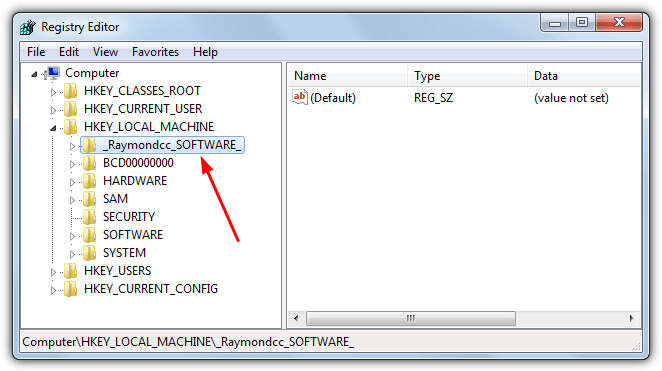This screenshot has height=371, width=662.
Task: Expand the HKEY_CURRENT_USER node
Action: [53, 110]
